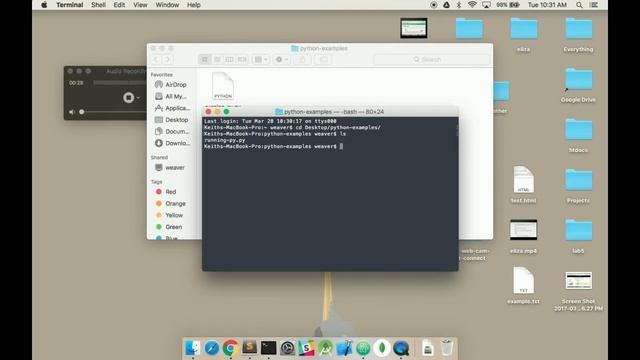
Task: Click the Audio Recording volume slider knob
Action: (x=82, y=112)
